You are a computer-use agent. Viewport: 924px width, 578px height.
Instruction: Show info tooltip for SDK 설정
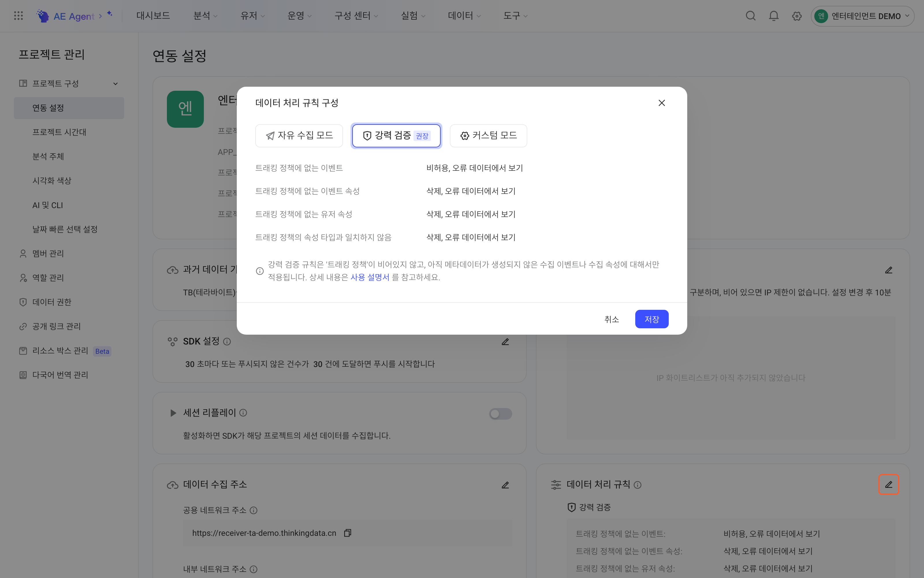tap(227, 341)
